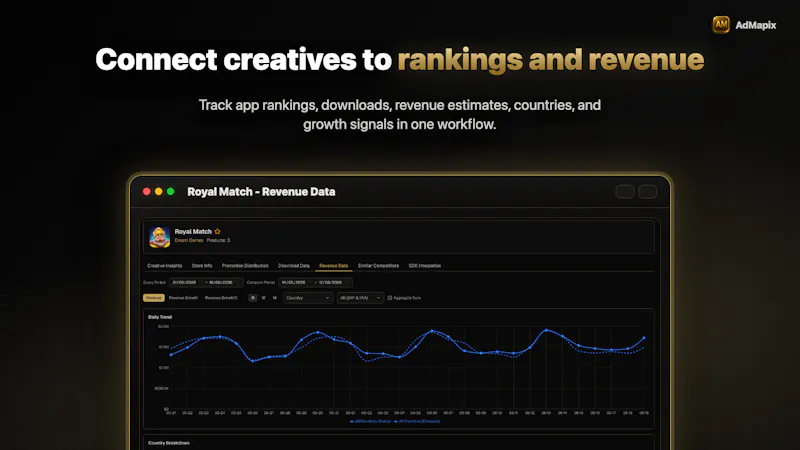Select the Revenue Growth metric
800x450 pixels.
(183, 298)
